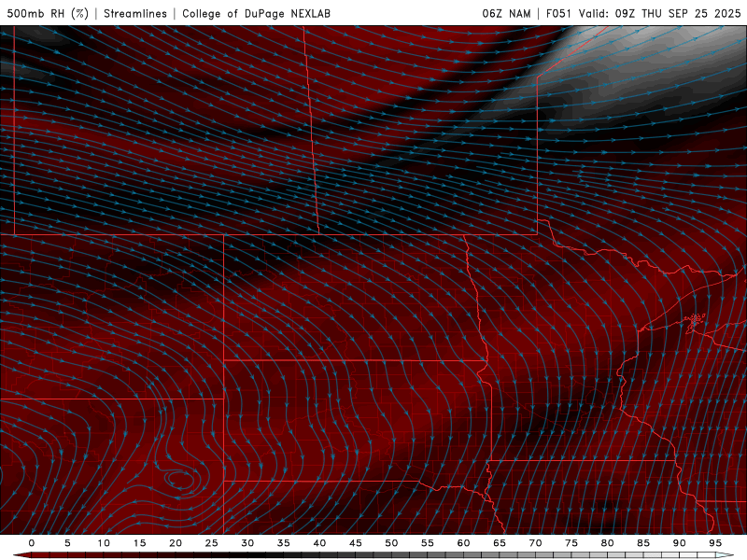Viewport: 747px width, 560px height.
Task: Click the black mid-range colorbar segment below '30'
Action: pyautogui.click(x=247, y=555)
